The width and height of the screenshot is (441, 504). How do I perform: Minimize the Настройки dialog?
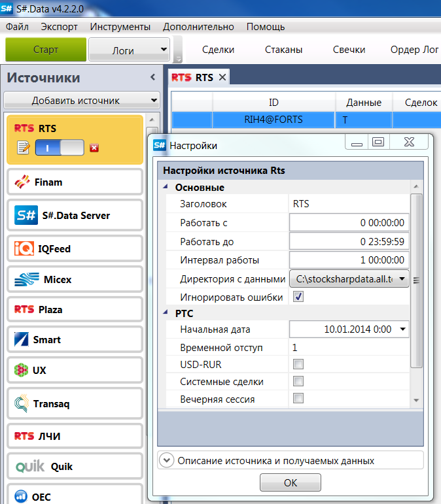click(x=357, y=142)
